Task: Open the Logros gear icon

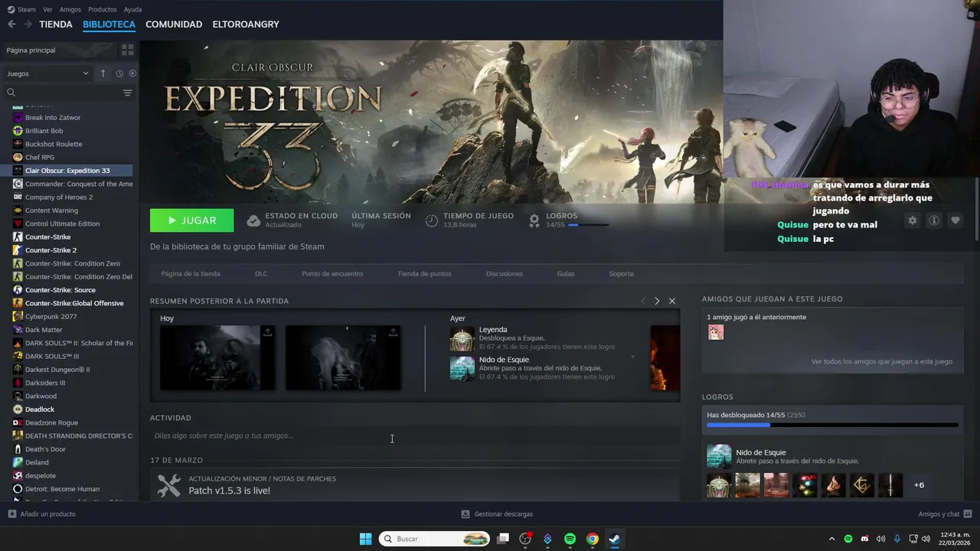Action: (534, 220)
